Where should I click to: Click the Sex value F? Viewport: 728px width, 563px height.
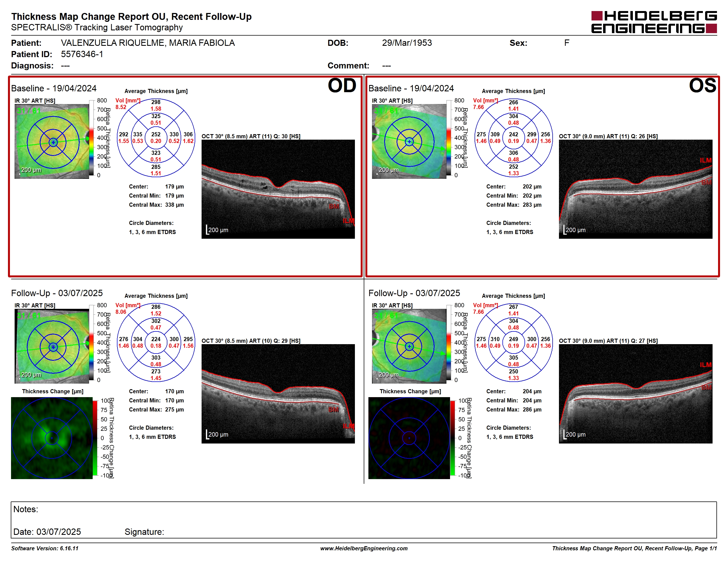[x=567, y=43]
